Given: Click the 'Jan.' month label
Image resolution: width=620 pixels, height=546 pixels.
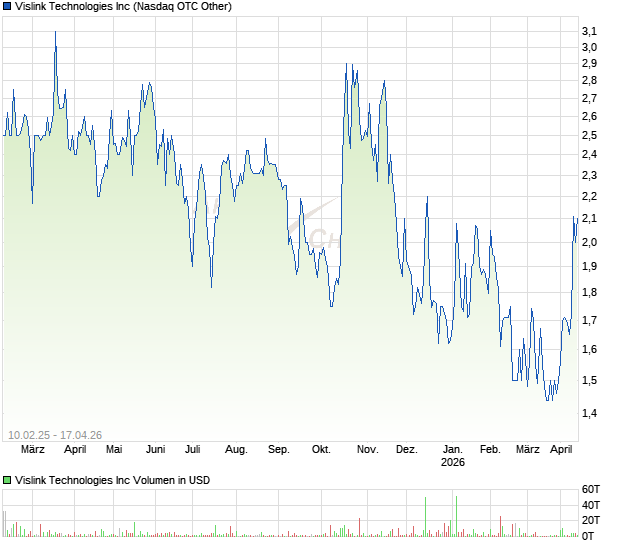Looking at the screenshot, I should tap(452, 450).
